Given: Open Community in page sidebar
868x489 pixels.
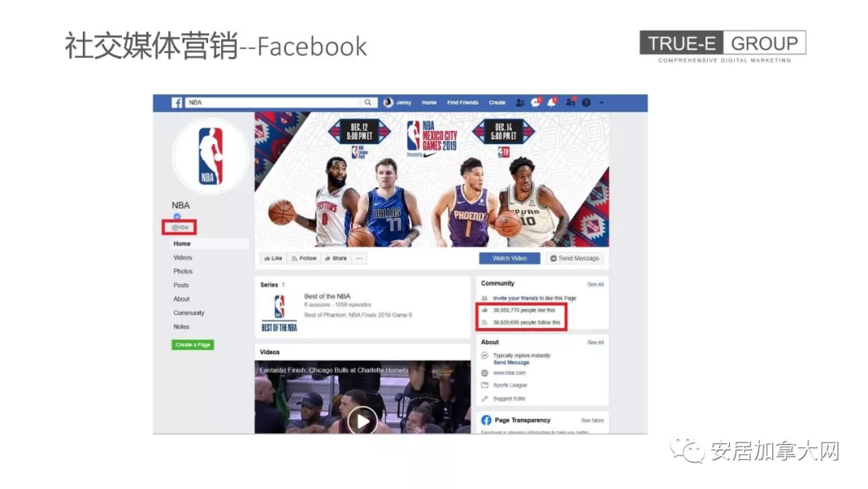Looking at the screenshot, I should point(189,313).
